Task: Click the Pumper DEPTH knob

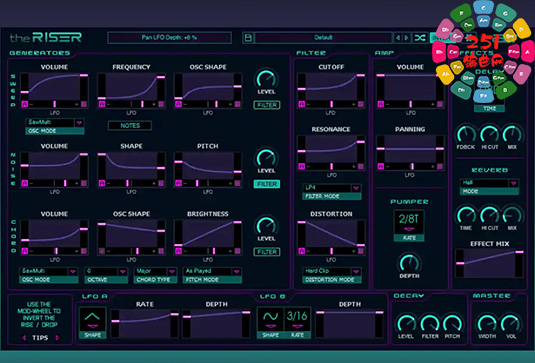Action: click(x=409, y=263)
